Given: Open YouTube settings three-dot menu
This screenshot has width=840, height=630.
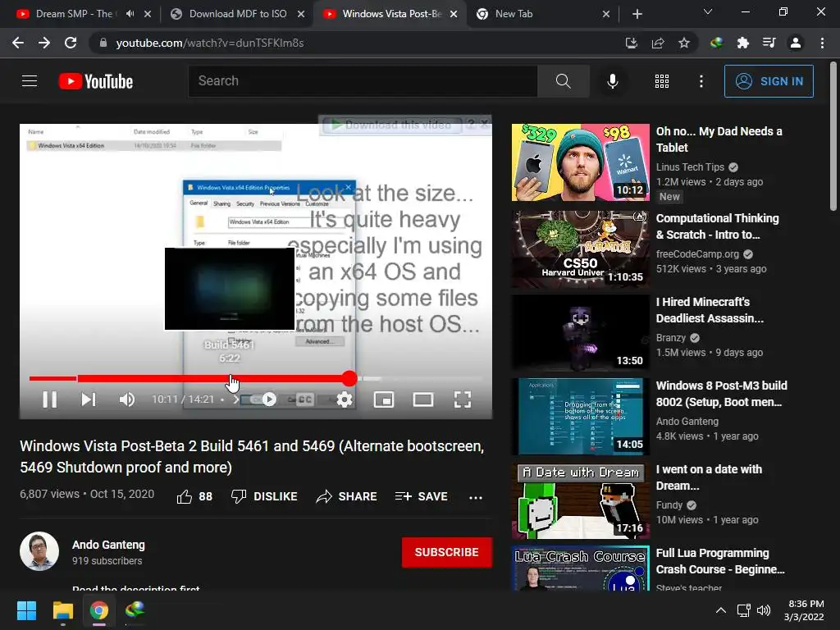Looking at the screenshot, I should pos(701,81).
